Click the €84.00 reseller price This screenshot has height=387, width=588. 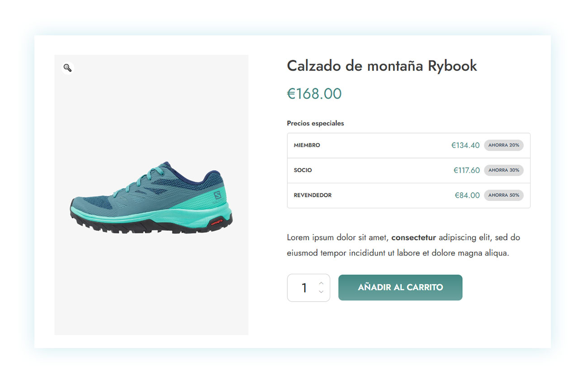[467, 195]
